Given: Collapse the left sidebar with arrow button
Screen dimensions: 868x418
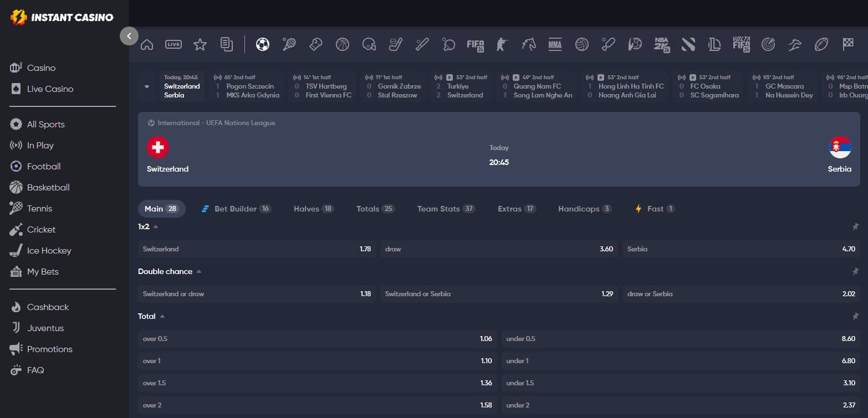Looking at the screenshot, I should 129,36.
